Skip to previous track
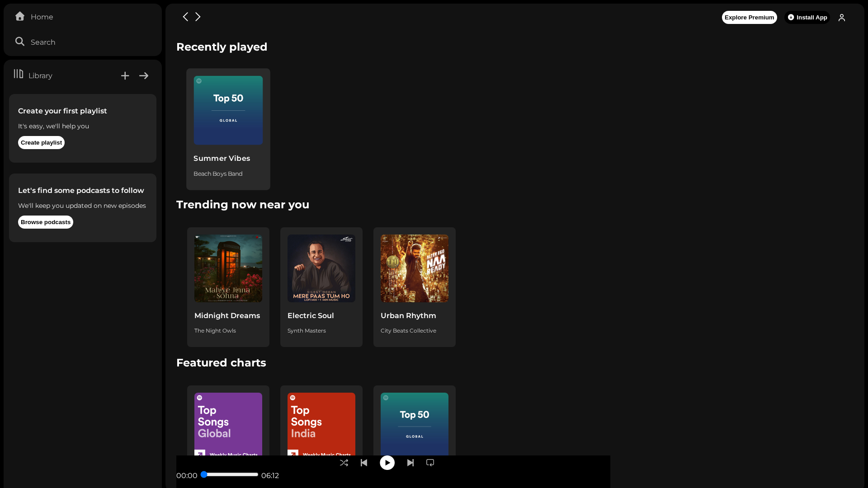 coord(364,463)
